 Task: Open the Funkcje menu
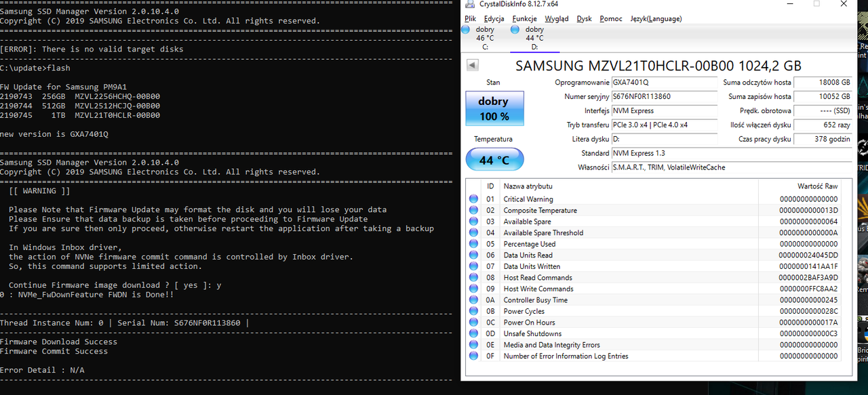tap(524, 18)
